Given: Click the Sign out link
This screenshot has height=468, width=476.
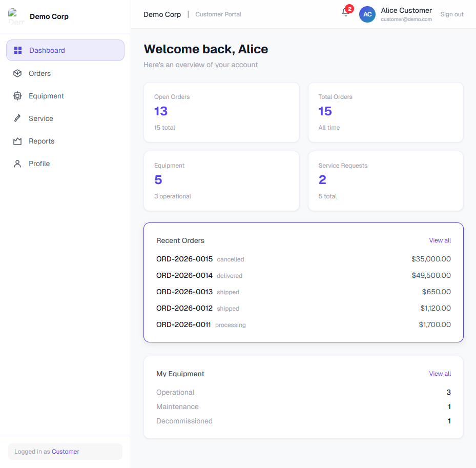Looking at the screenshot, I should (452, 14).
